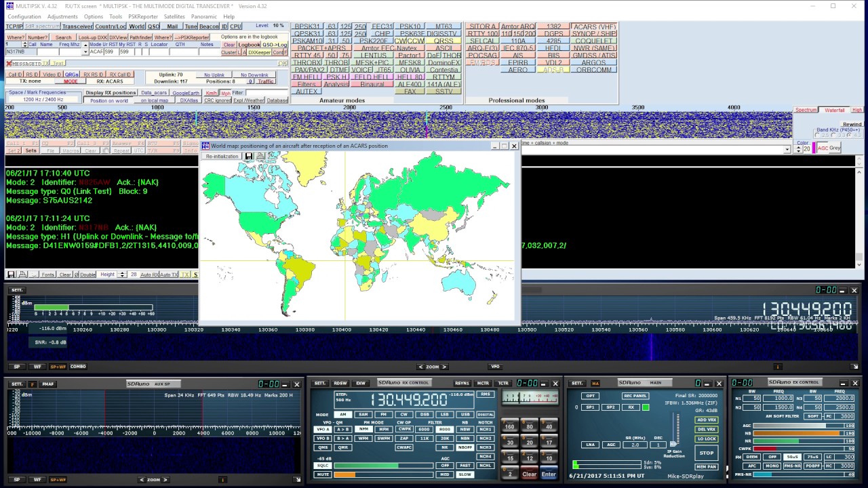This screenshot has height=488, width=868.
Task: Click the Filter input field
Action: coord(266,93)
